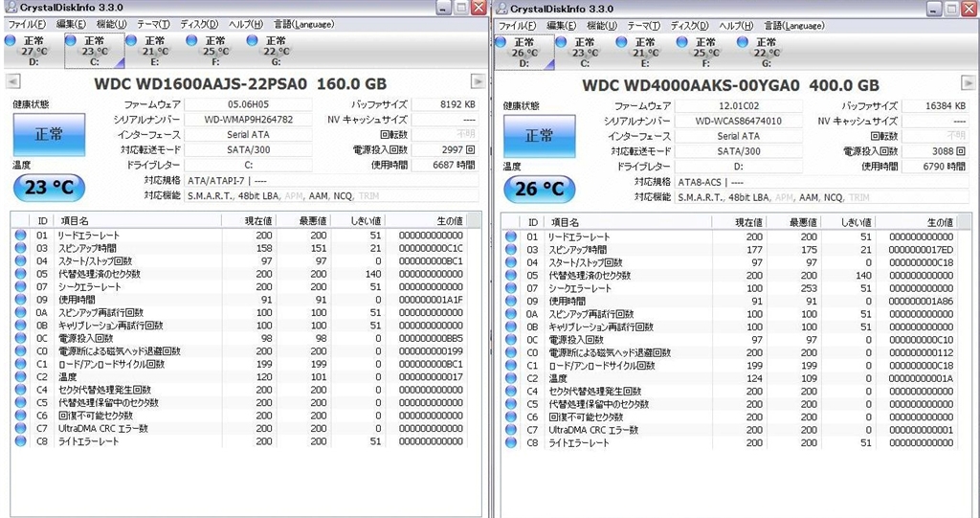The width and height of the screenshot is (980, 518).
Task: Click raw value 000000000C1C in left window
Action: coord(432,248)
